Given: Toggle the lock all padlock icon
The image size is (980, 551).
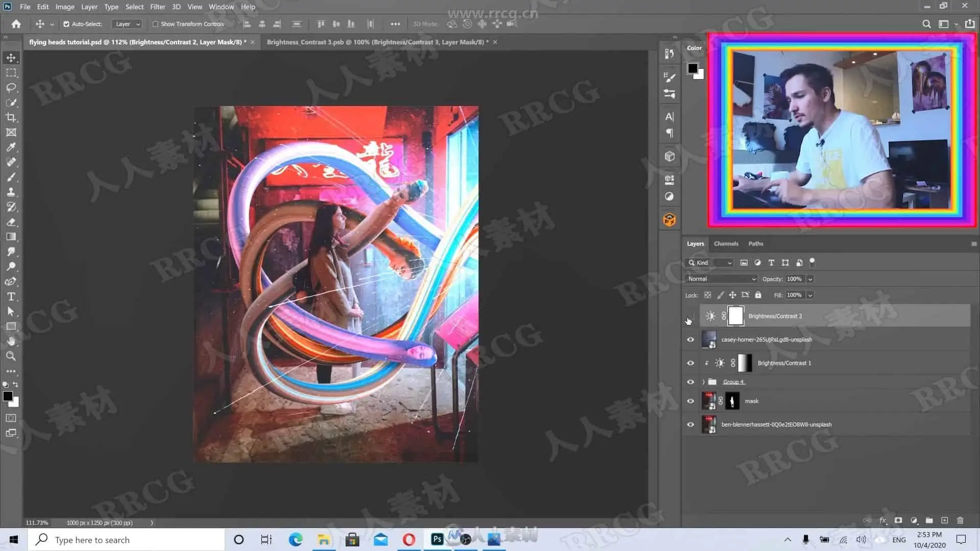Looking at the screenshot, I should coord(758,295).
